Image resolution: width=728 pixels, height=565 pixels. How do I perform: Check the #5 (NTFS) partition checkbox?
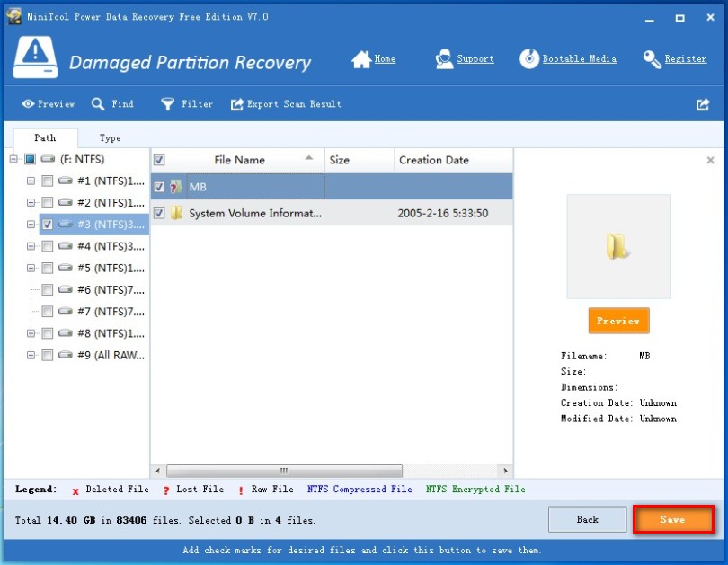point(47,268)
